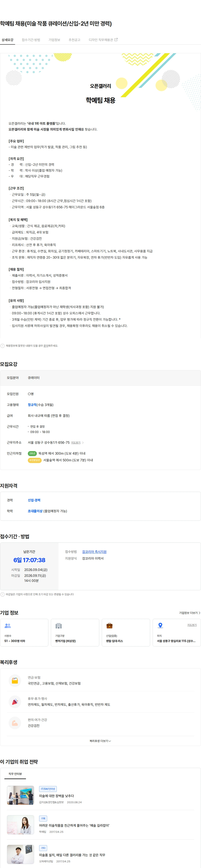The height and width of the screenshot is (868, 201).
Task: Open 지도보기 link in 위치 card
Action: [192, 625]
